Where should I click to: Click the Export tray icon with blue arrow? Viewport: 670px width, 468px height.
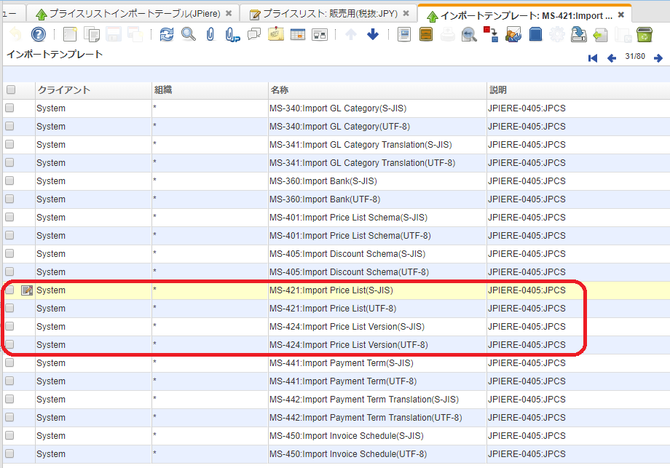579,34
